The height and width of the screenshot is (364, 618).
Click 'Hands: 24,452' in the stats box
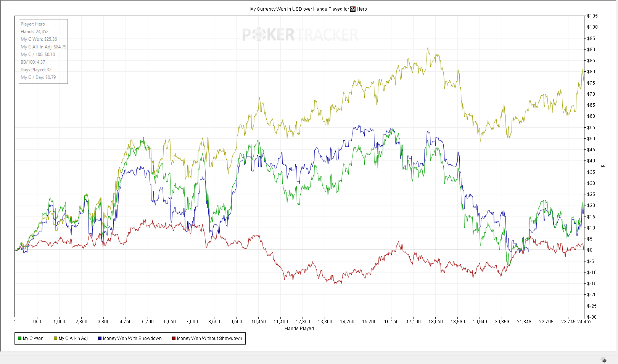(34, 32)
